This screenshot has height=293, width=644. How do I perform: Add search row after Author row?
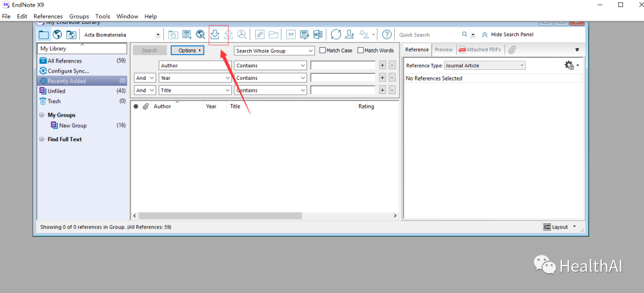click(382, 66)
